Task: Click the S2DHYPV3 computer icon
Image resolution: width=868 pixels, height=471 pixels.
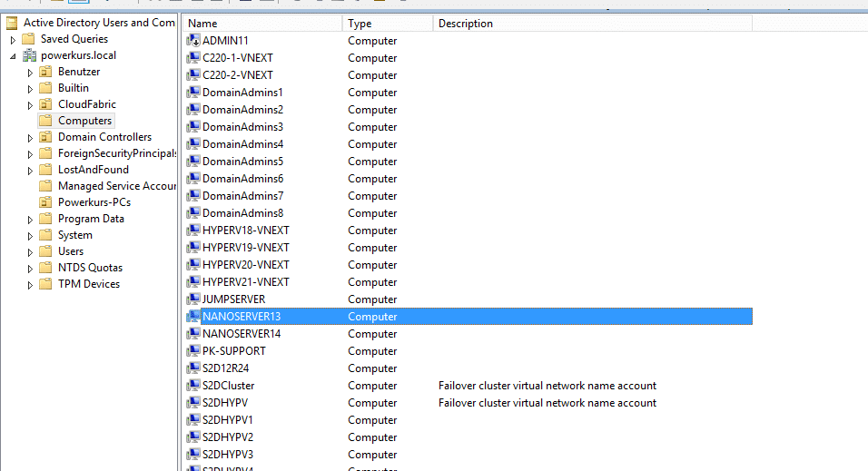Action: [x=192, y=454]
